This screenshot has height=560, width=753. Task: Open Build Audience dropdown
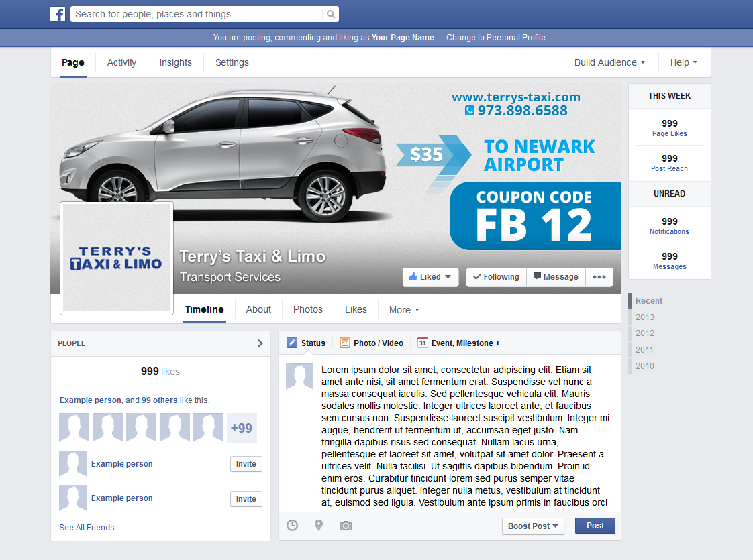(x=609, y=62)
